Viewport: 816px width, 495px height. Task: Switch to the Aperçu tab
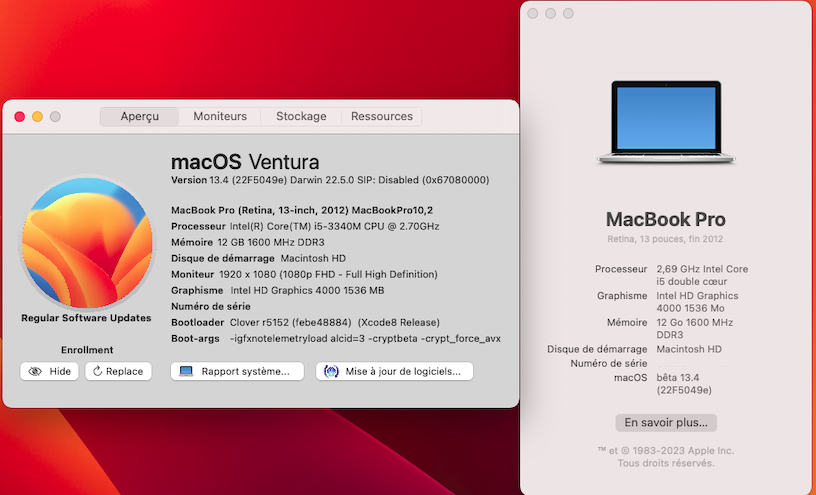click(139, 116)
